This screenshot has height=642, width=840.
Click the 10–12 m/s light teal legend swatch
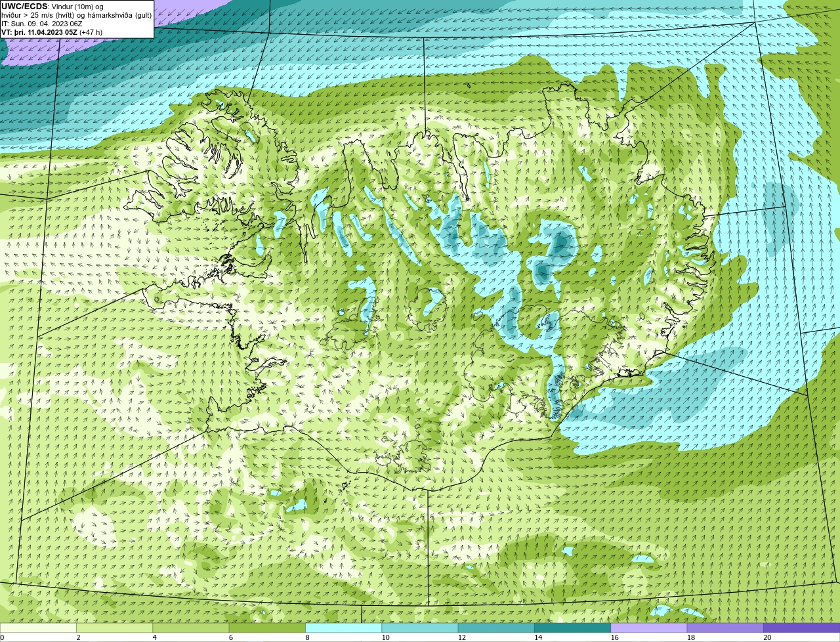pos(420,628)
